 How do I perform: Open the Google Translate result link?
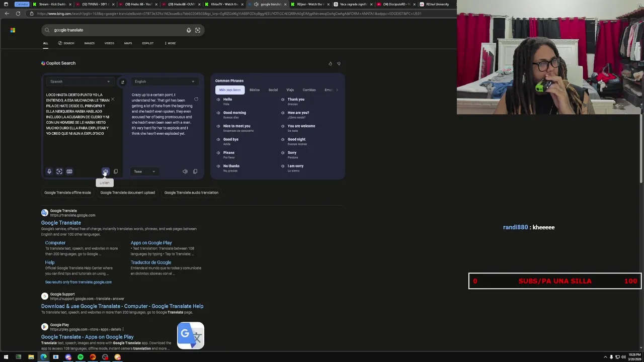[61, 223]
